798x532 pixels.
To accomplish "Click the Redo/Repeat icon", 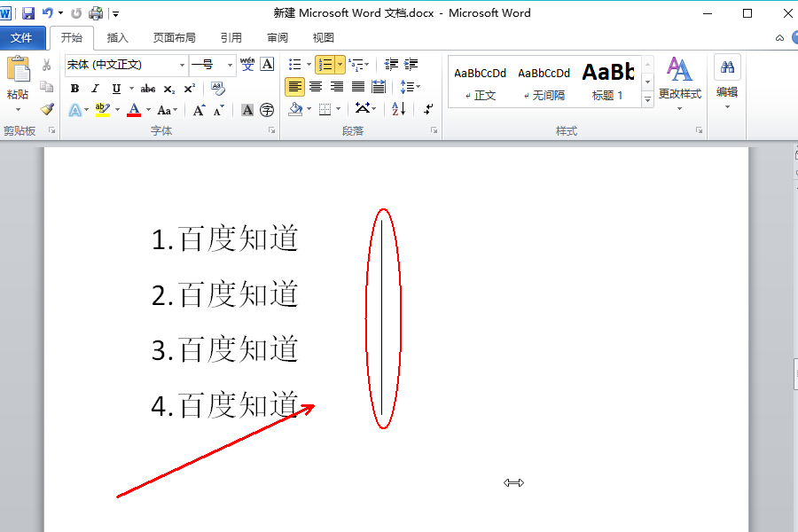I will click(x=76, y=13).
